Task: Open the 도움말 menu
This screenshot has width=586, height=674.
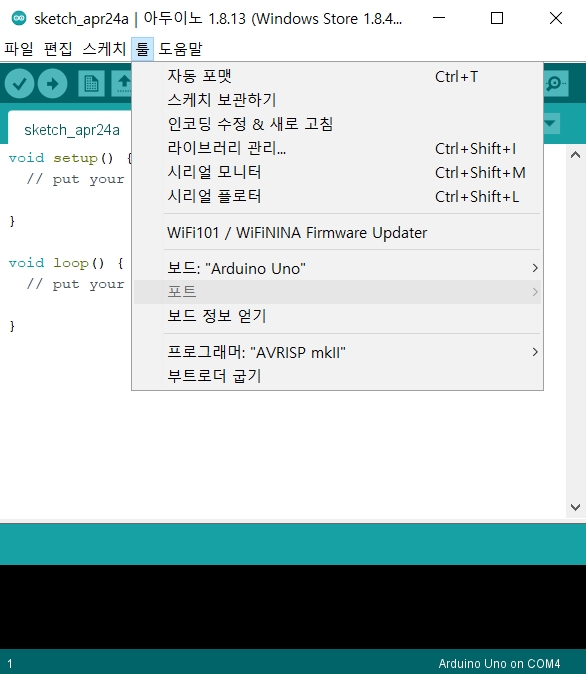Action: click(181, 49)
